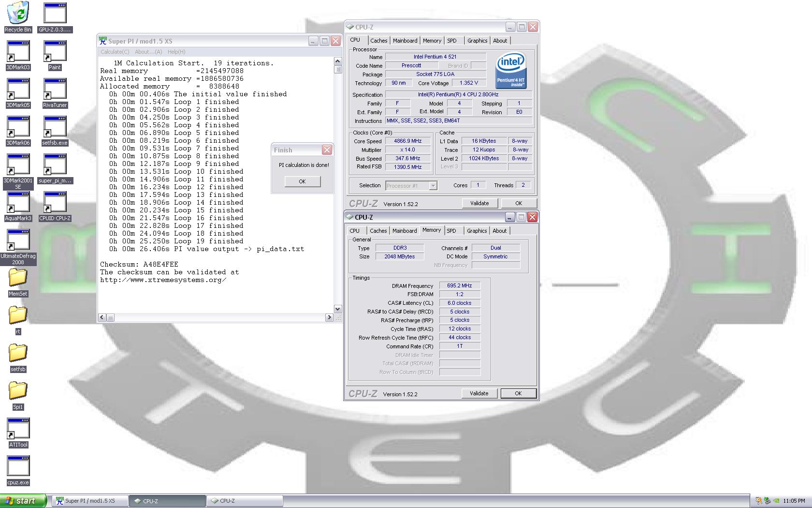Select the setfsb.exe shortcut icon
The width and height of the screenshot is (812, 508).
pos(55,131)
